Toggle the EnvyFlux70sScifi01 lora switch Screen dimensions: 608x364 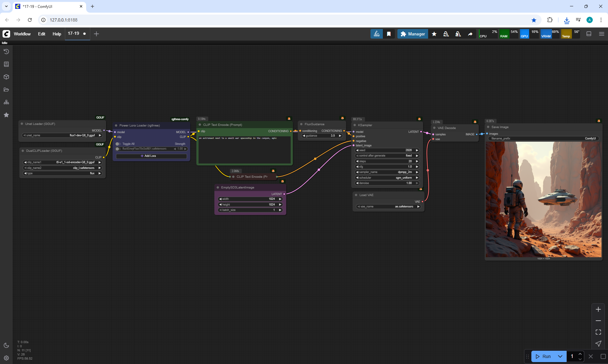tap(118, 149)
